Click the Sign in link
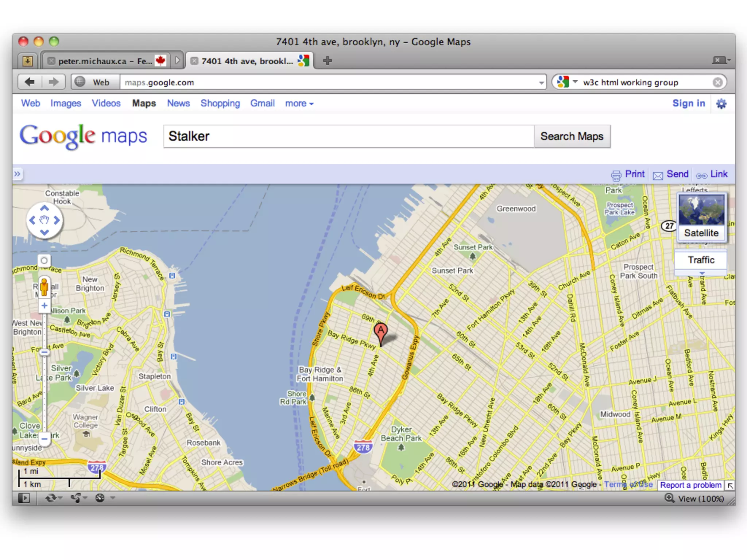Viewport: 747px width, 560px height. pos(688,104)
